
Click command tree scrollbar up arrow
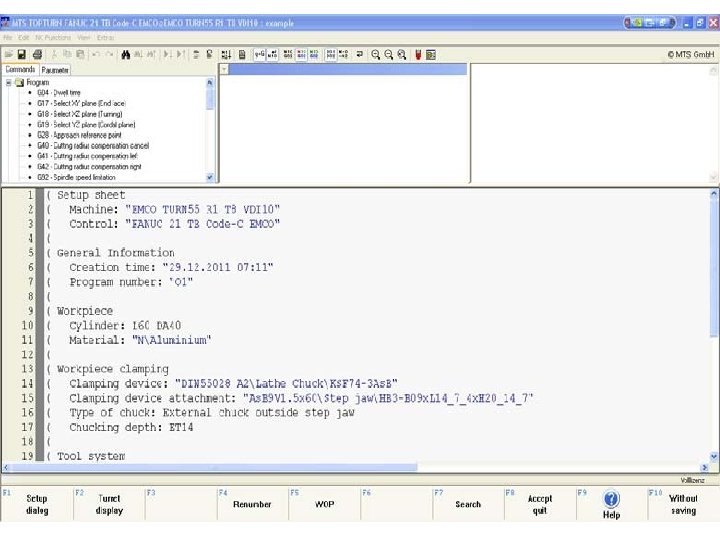pyautogui.click(x=210, y=83)
